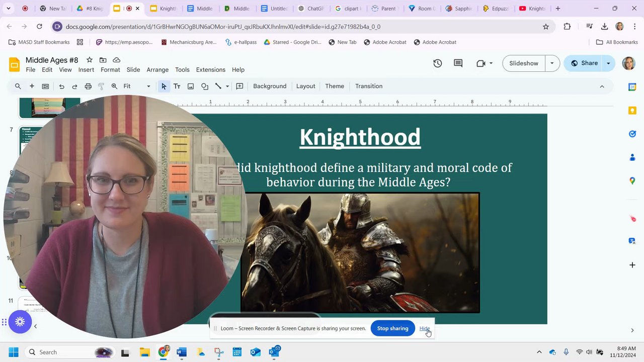Select the Text box tool
This screenshot has height=362, width=644.
tap(177, 86)
